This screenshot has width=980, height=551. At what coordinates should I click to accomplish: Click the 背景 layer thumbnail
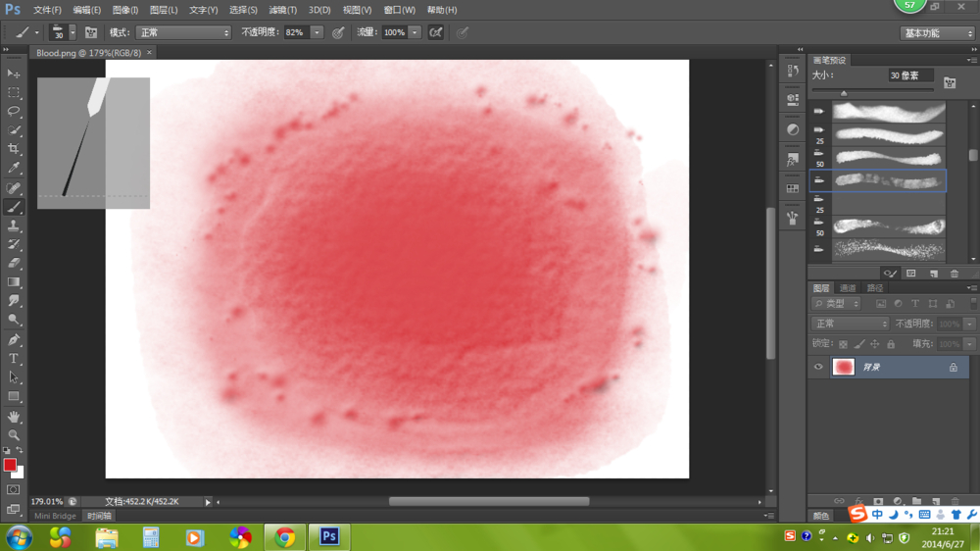coord(843,367)
